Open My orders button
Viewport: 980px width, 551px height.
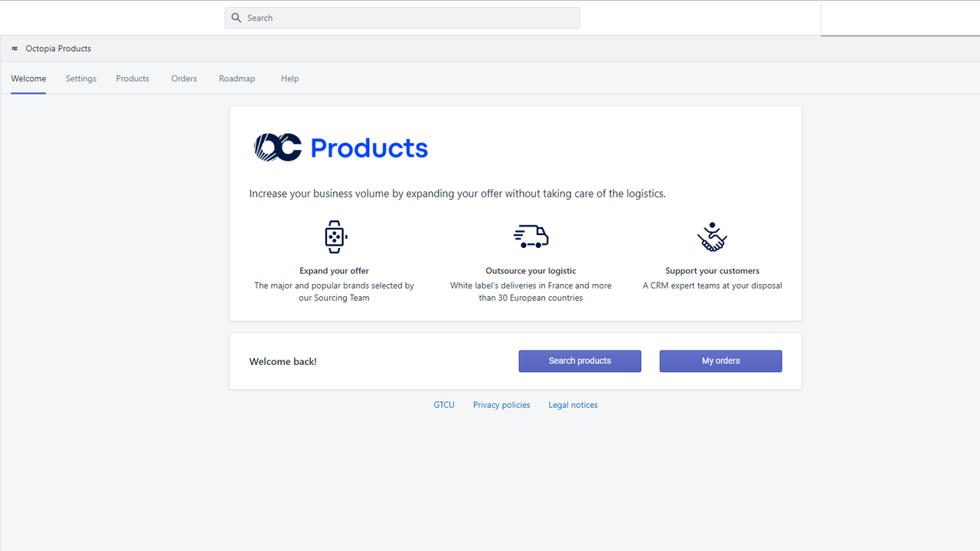[x=720, y=361]
